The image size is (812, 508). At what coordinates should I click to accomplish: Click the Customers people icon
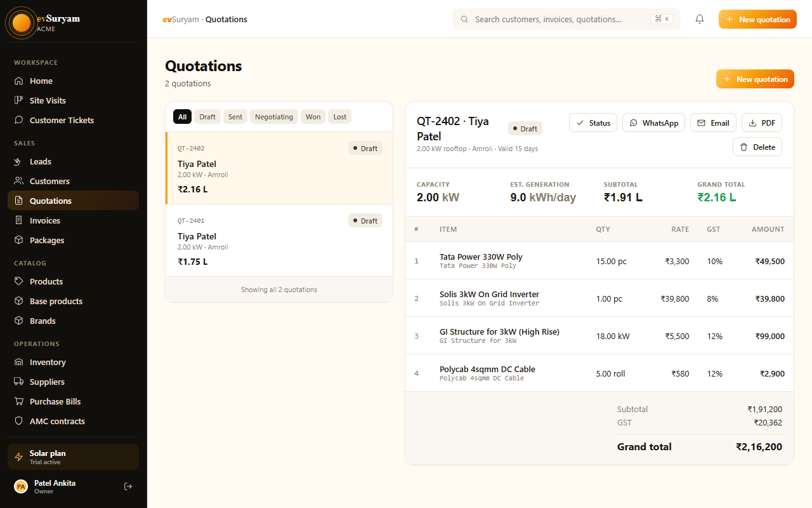18,181
